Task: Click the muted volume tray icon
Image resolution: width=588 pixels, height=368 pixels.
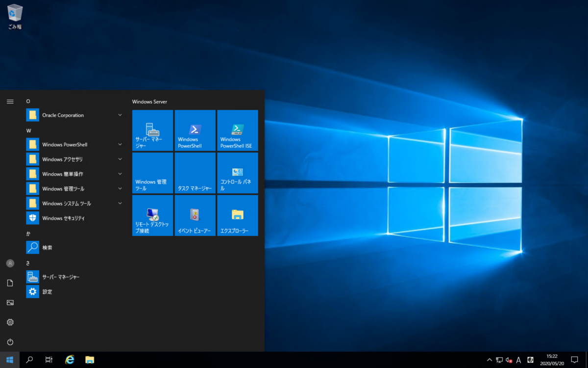Action: point(509,360)
